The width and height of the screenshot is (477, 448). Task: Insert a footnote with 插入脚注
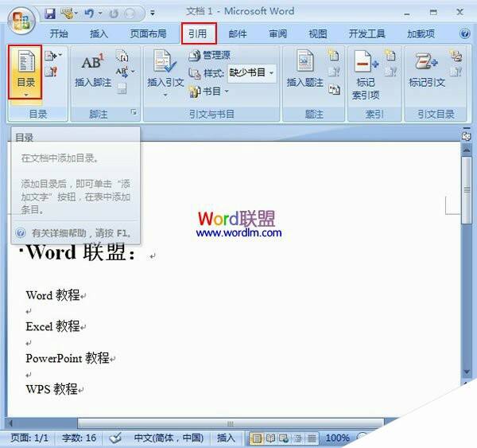coord(93,70)
